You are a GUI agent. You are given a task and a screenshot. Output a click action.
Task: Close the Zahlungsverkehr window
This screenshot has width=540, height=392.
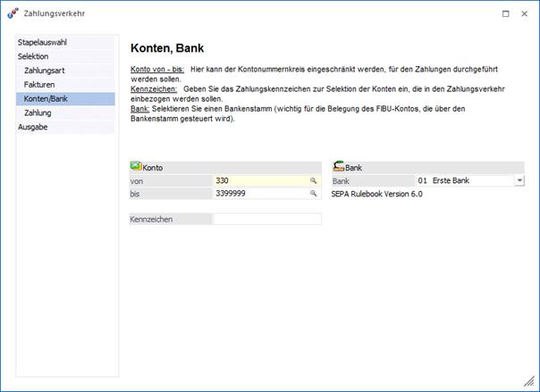[x=526, y=13]
